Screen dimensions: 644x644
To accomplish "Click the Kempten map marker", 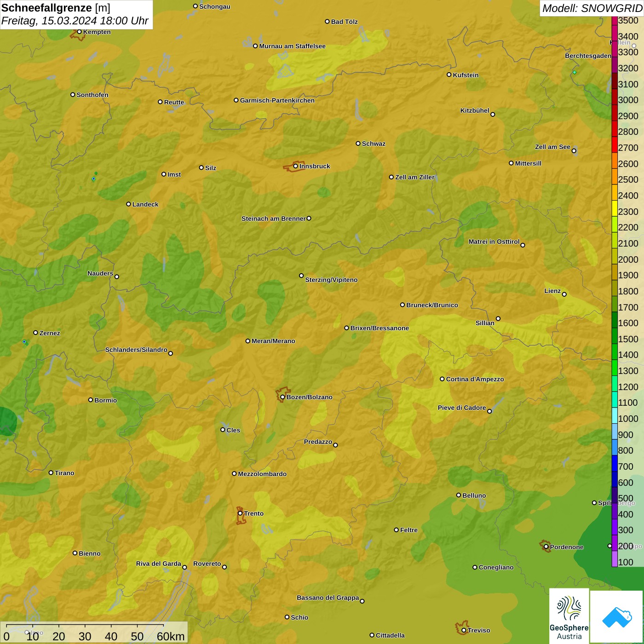I will tap(79, 32).
